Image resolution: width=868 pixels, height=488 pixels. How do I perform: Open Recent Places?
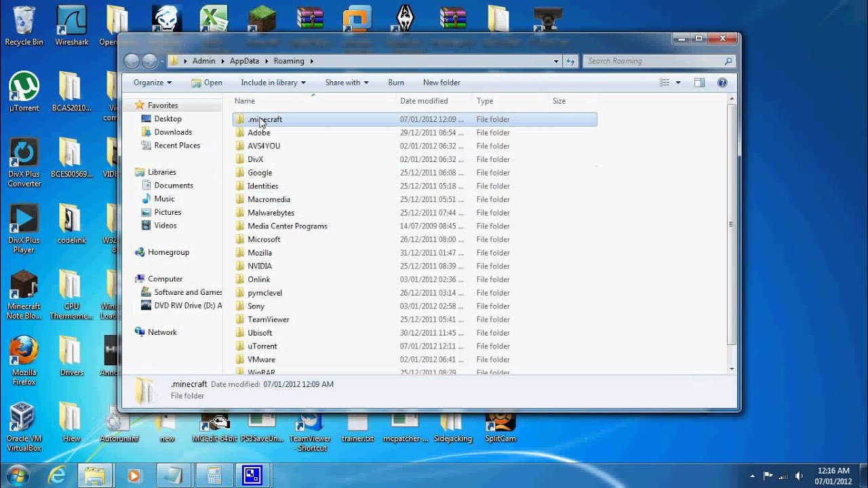click(177, 146)
